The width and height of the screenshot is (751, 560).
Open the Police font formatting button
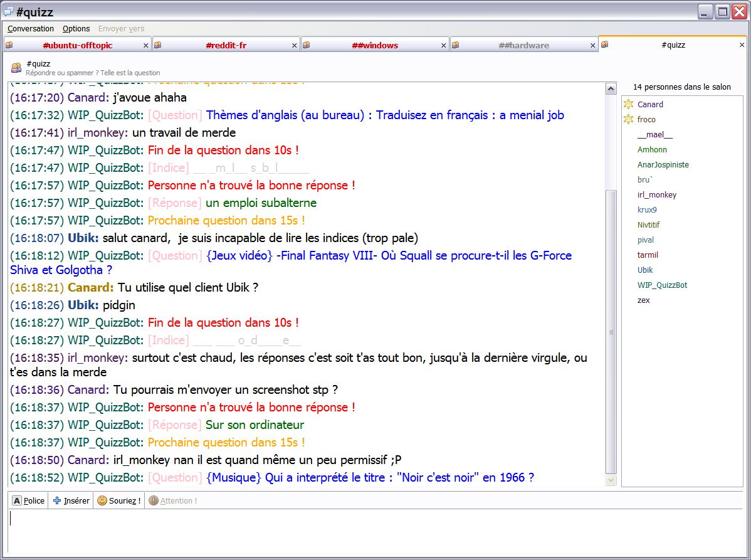tap(29, 500)
